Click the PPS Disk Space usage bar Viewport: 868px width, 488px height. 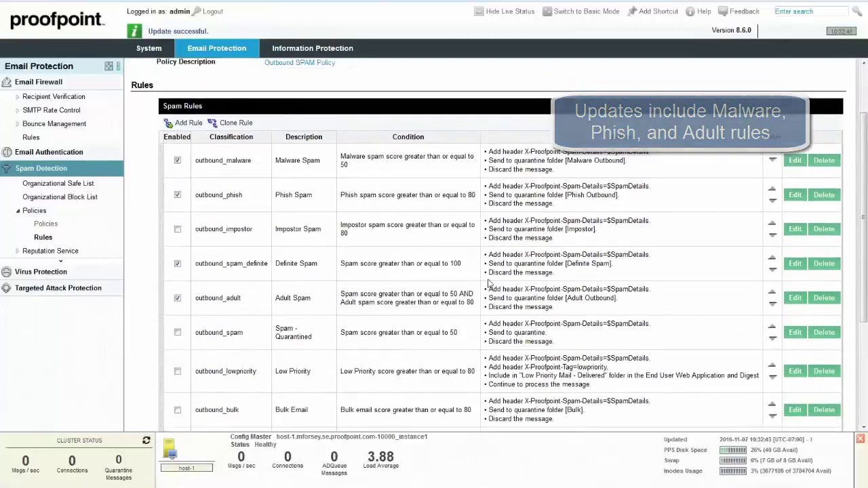(x=733, y=450)
